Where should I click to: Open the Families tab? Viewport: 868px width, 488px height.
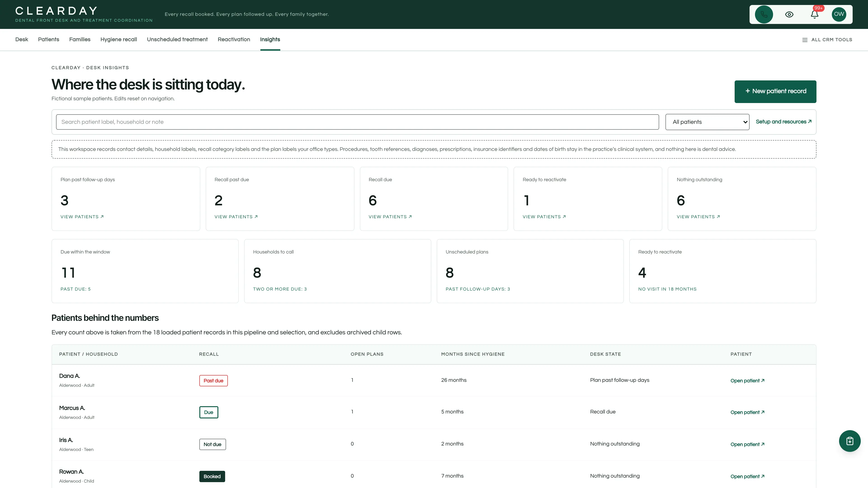click(80, 39)
